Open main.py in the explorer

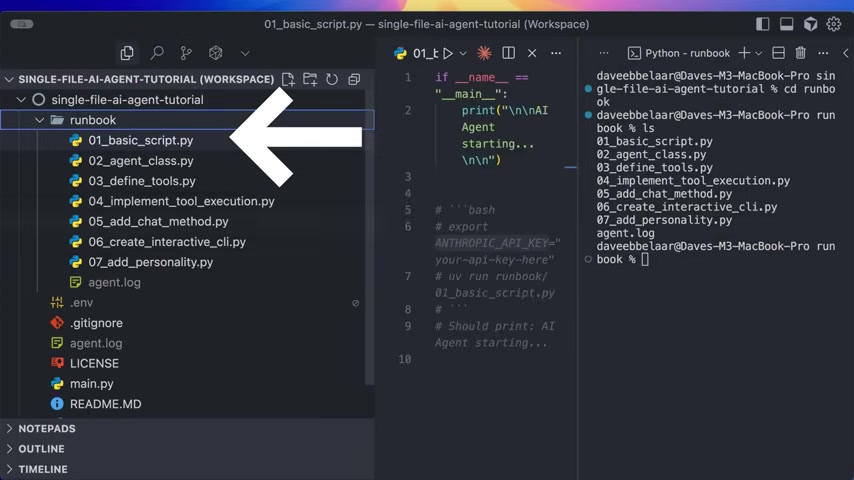point(92,384)
